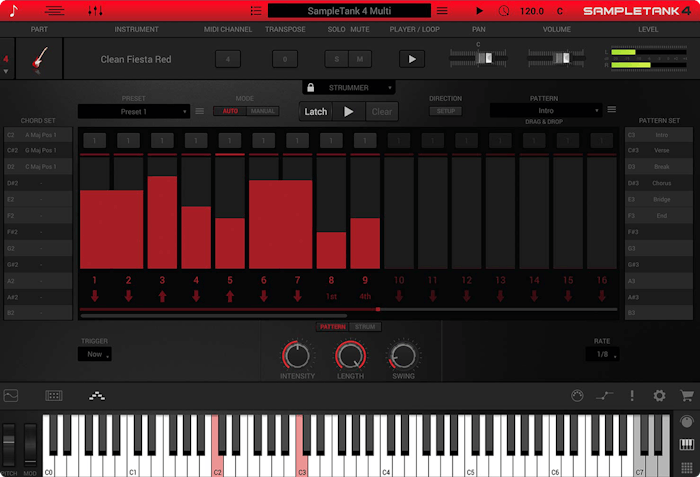Viewport: 700px width, 477px height.
Task: Click the Fiesta Red guitar instrument thumbnail
Action: pyautogui.click(x=40, y=59)
